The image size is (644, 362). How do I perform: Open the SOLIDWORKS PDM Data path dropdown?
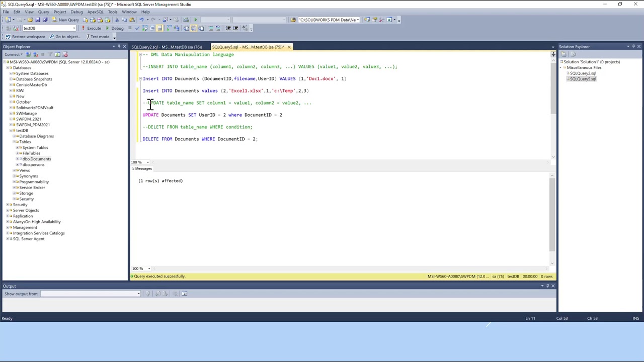tap(358, 20)
